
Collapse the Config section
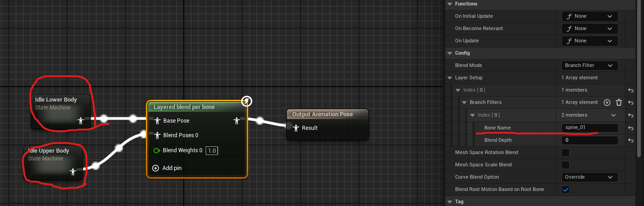pos(450,53)
